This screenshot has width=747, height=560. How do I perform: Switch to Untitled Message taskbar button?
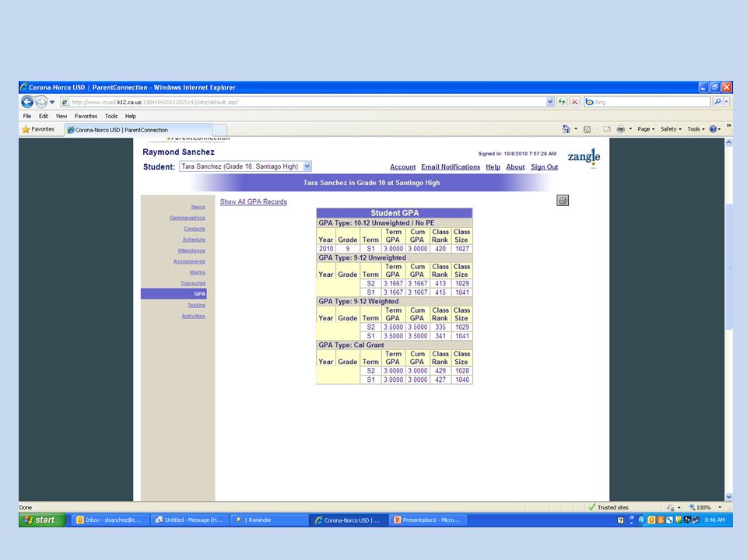click(189, 520)
